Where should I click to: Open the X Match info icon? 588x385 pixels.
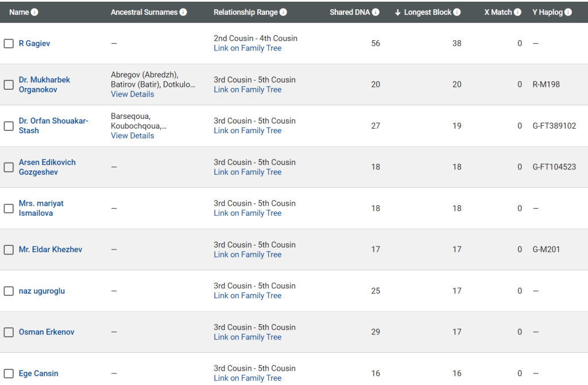coord(517,12)
